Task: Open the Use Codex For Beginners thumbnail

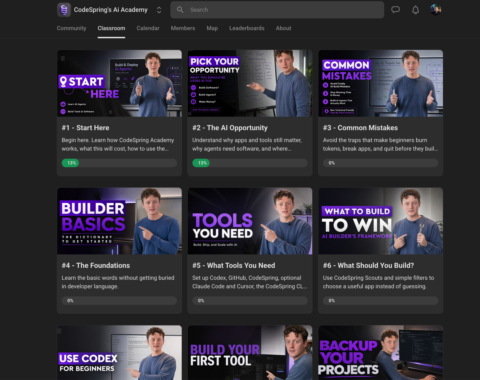Action: click(x=120, y=353)
